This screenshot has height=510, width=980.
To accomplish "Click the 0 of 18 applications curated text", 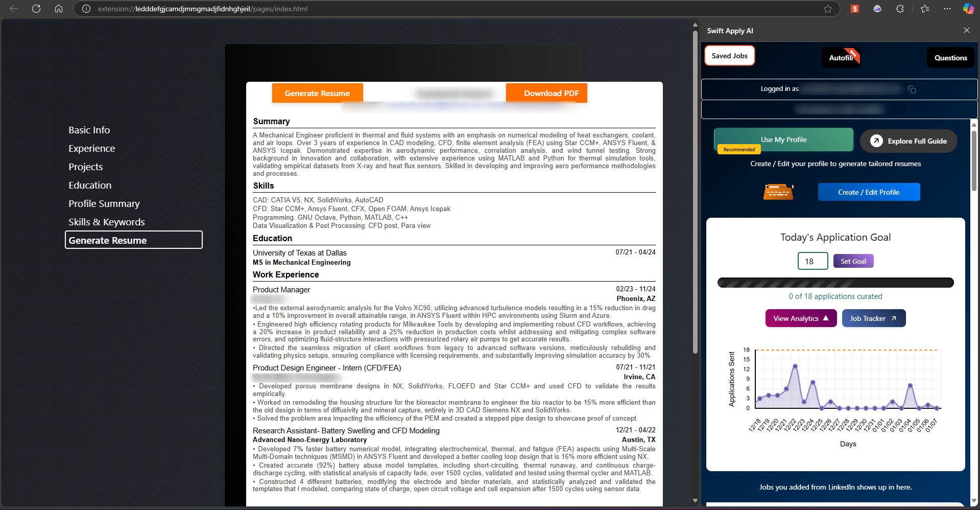I will tap(835, 296).
